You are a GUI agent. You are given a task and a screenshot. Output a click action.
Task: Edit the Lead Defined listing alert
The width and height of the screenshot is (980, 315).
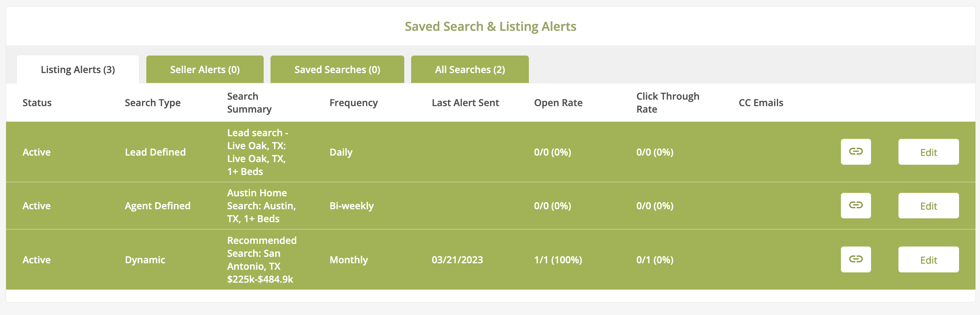929,152
